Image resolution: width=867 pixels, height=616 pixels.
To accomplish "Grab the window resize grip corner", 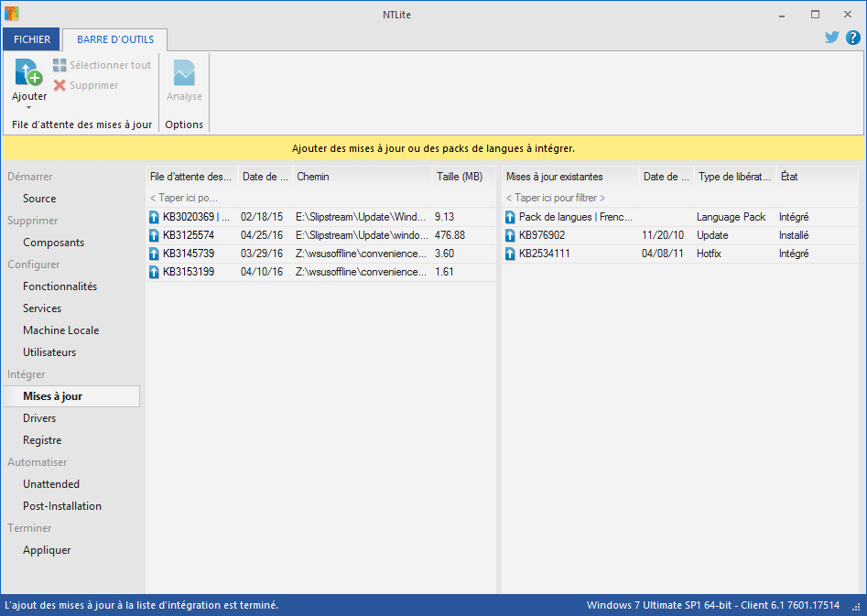I will pos(857,607).
